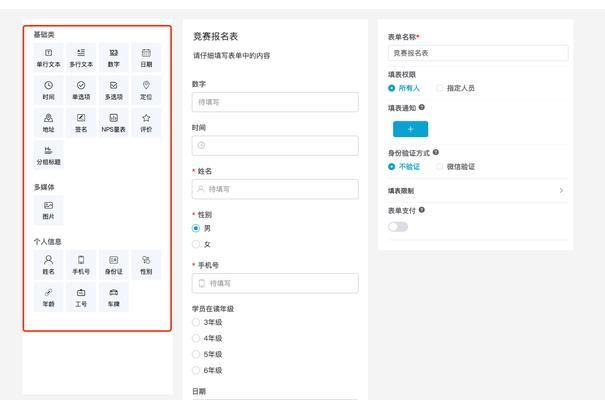605x400 pixels.
Task: Focus the 姓名 name input field
Action: click(x=275, y=189)
